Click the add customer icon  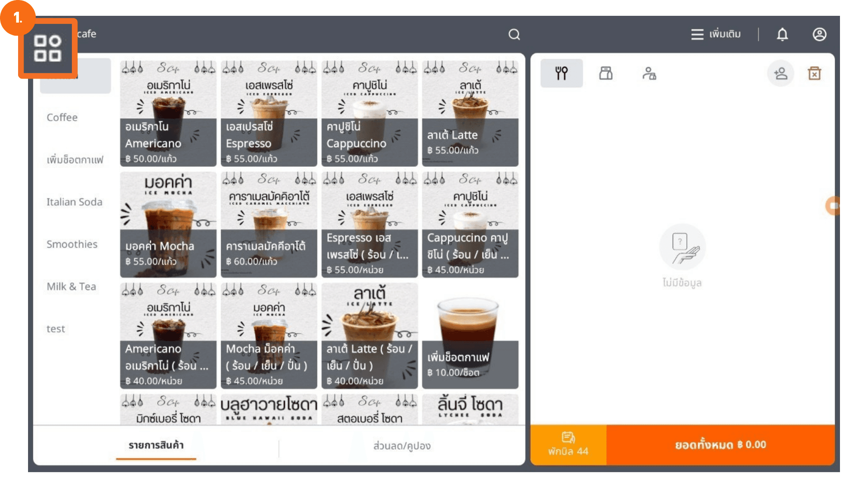point(780,73)
